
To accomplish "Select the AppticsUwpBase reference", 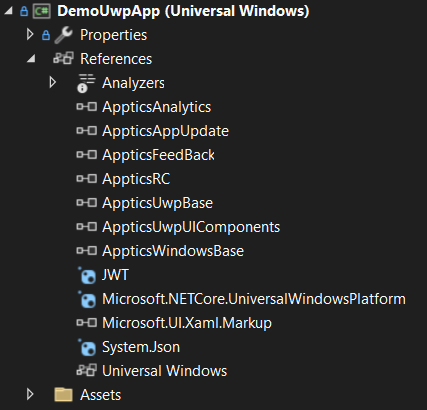I will coord(158,203).
